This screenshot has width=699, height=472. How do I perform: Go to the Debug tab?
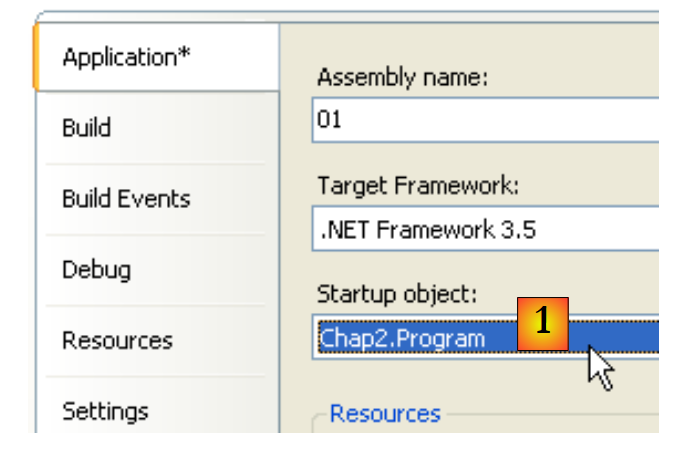pyautogui.click(x=96, y=270)
